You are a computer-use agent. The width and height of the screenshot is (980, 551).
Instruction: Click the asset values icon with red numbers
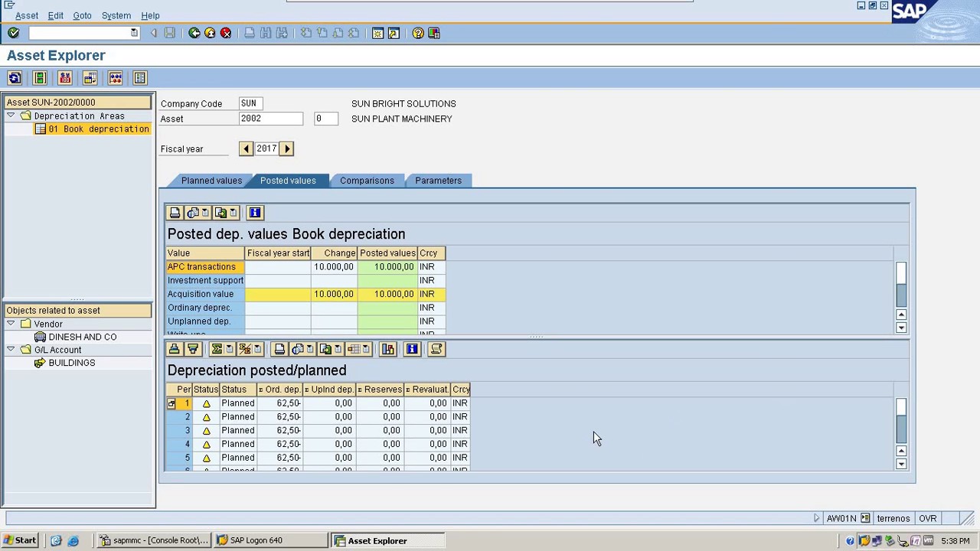65,78
